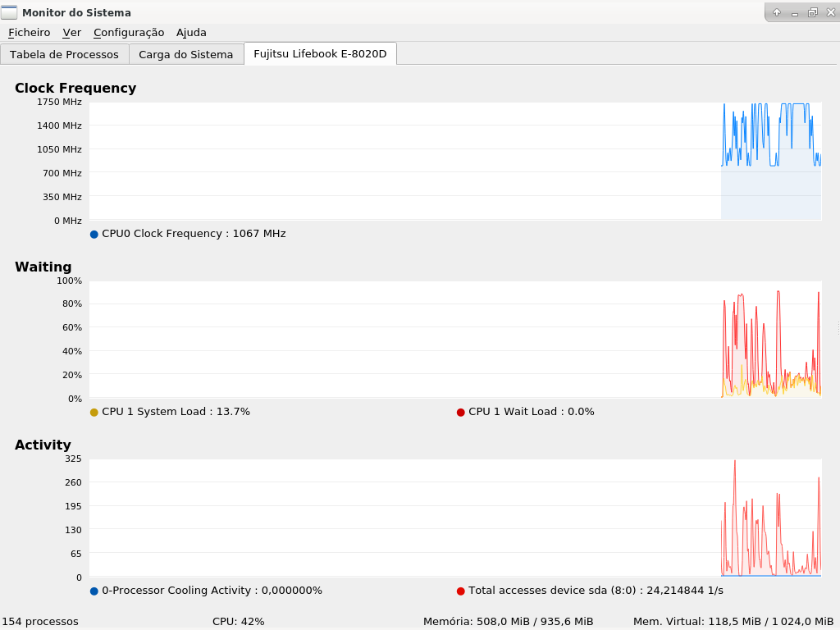Click CPU 1 Wait Load : 0.0% label
This screenshot has width=840, height=630.
pyautogui.click(x=532, y=412)
